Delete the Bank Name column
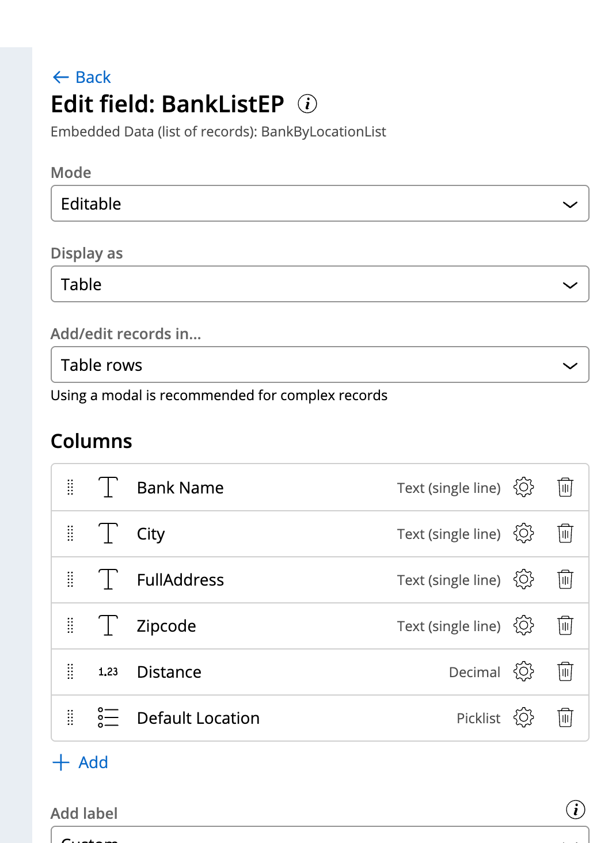Viewport: 616px width, 843px height. click(565, 487)
